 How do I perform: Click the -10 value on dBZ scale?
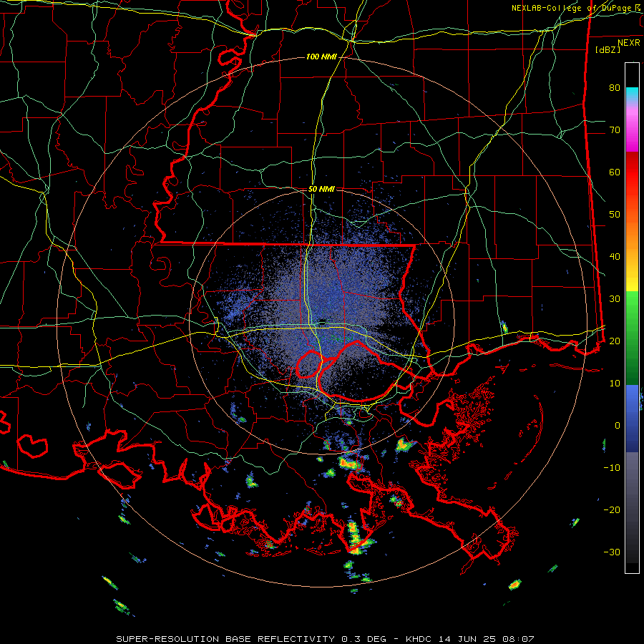[612, 468]
